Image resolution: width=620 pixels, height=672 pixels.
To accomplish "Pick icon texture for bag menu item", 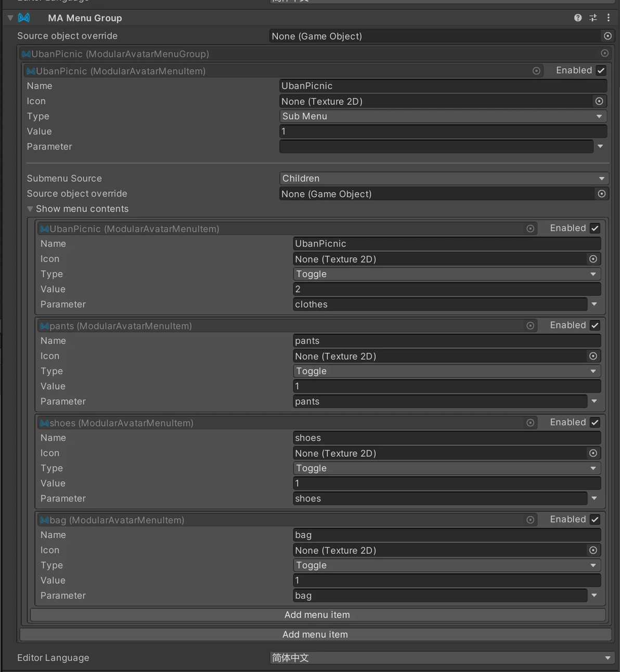I will (x=593, y=550).
